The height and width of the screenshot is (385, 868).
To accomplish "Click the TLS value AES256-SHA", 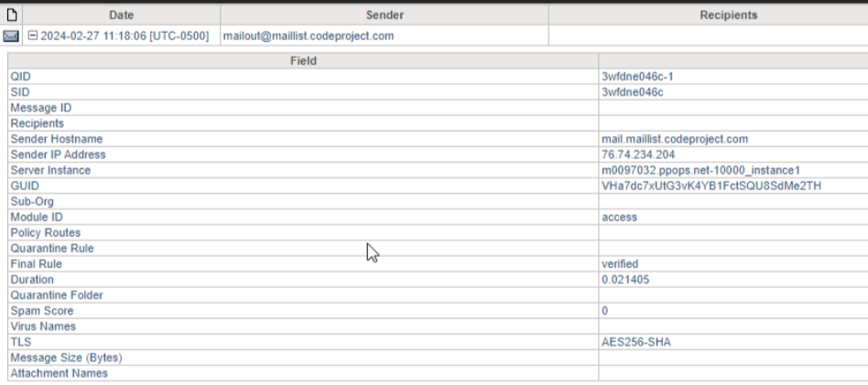I will pos(636,342).
